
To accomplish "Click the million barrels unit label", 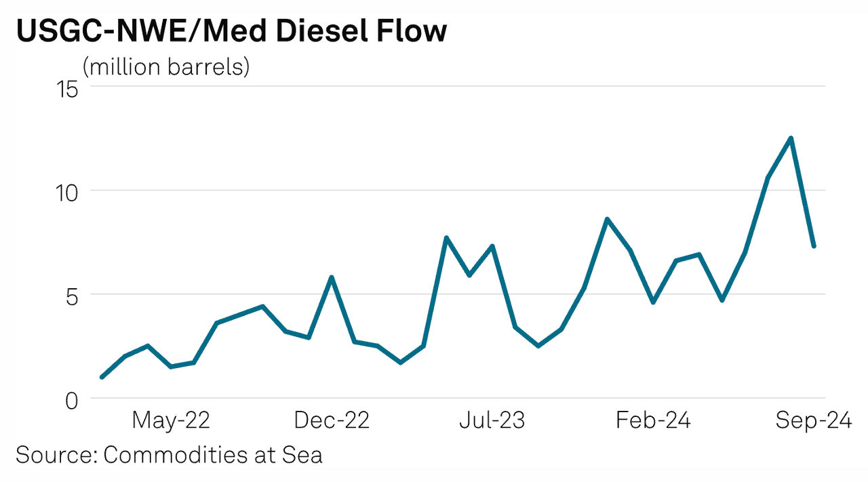I will 166,67.
